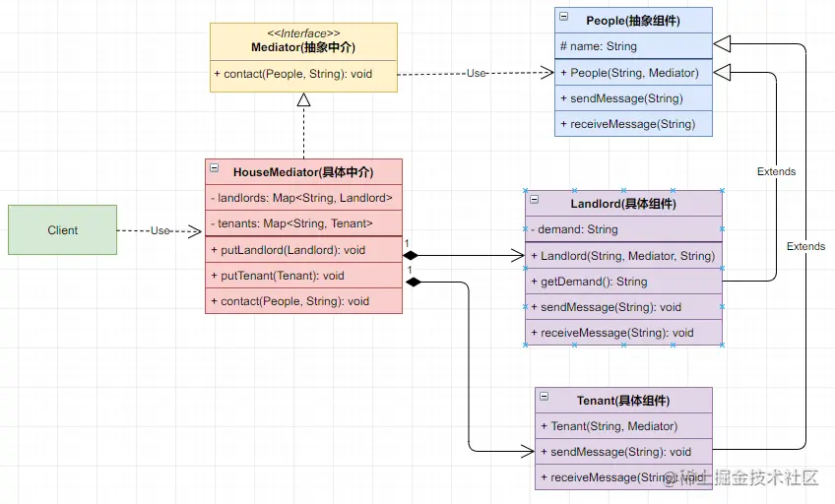Click the landlords Map attribute row
835x504 pixels.
(303, 198)
